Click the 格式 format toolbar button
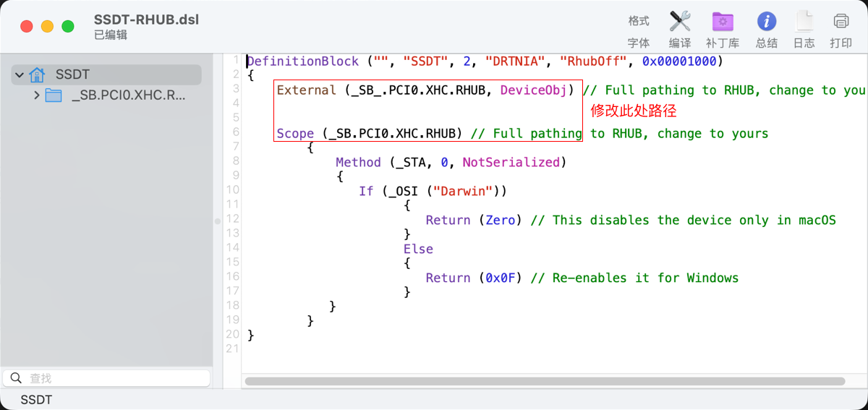The height and width of the screenshot is (410, 868). pyautogui.click(x=638, y=21)
